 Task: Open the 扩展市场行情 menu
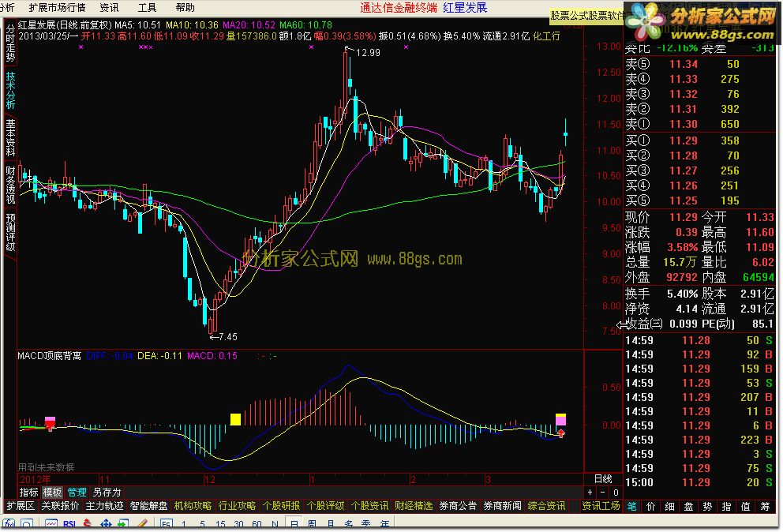click(57, 7)
